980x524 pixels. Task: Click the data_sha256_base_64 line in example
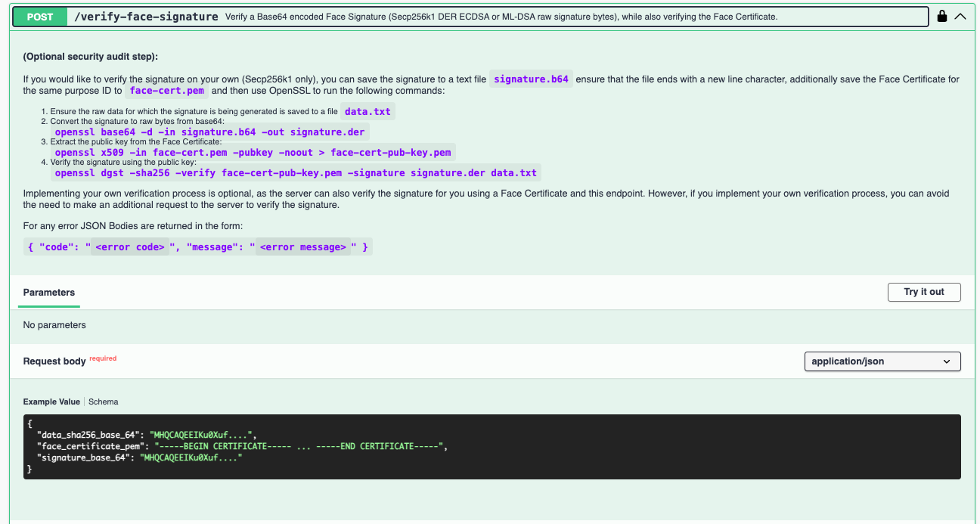pos(147,435)
